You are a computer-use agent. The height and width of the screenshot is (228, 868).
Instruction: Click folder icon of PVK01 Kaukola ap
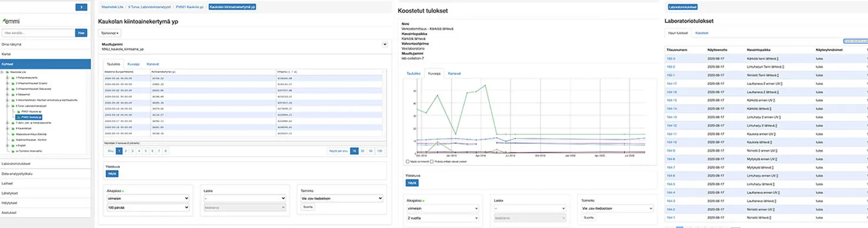point(18,111)
